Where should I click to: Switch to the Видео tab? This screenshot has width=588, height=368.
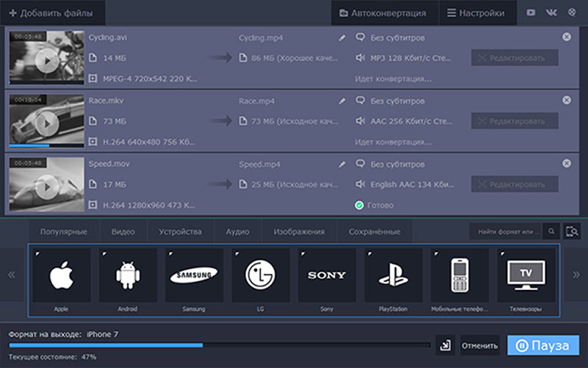click(x=123, y=231)
